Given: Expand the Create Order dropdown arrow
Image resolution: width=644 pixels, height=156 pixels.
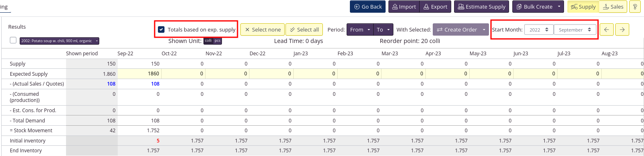Looking at the screenshot, I should coord(484,29).
